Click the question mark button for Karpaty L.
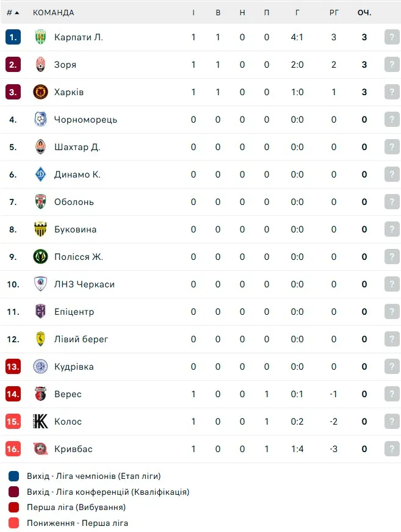This screenshot has height=532, width=401. pos(392,37)
